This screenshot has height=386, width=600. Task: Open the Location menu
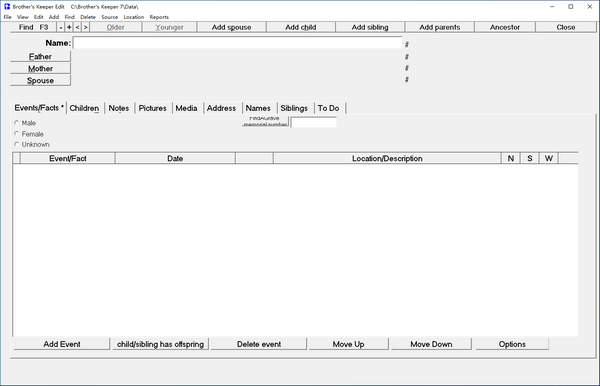(134, 17)
